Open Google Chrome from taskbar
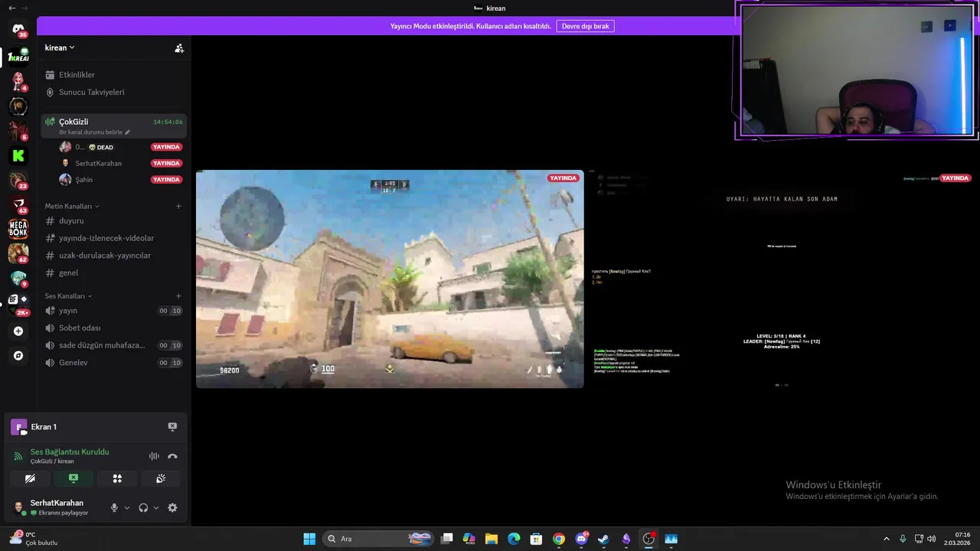The height and width of the screenshot is (551, 980). point(559,539)
